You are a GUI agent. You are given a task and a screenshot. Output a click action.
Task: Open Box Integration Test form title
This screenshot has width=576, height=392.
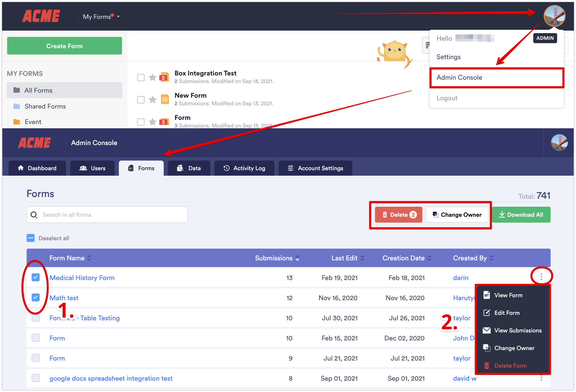pos(205,73)
